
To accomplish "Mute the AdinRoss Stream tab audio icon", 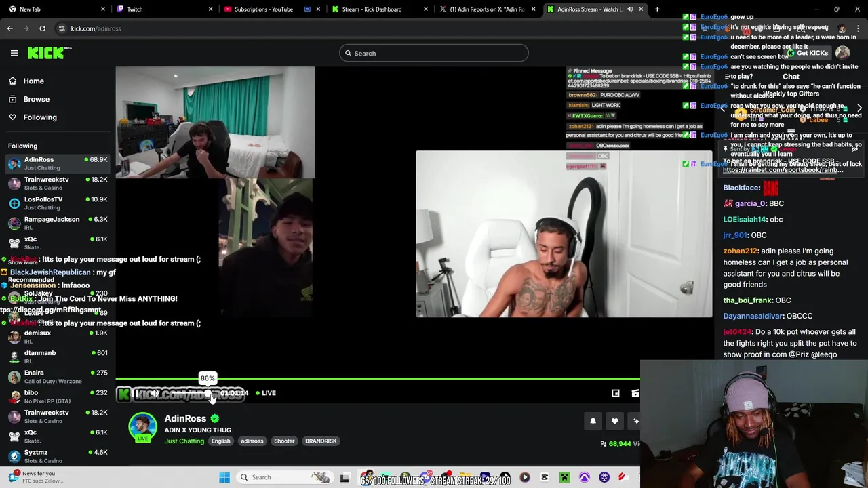I will (630, 9).
